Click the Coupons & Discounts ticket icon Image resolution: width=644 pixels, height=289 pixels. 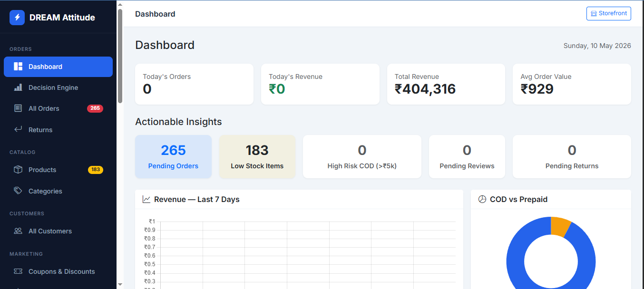[x=18, y=271]
